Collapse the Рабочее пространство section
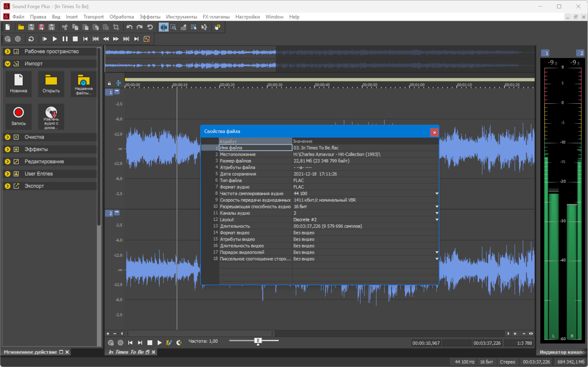 tap(8, 51)
